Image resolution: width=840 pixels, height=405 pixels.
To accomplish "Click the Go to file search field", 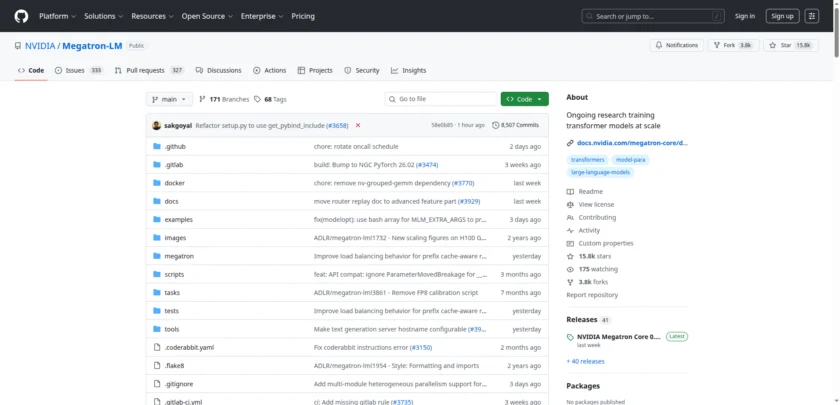I will coord(441,99).
